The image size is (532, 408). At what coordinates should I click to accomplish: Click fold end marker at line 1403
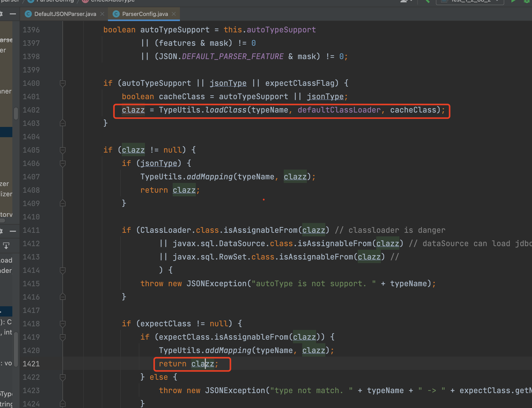(62, 123)
